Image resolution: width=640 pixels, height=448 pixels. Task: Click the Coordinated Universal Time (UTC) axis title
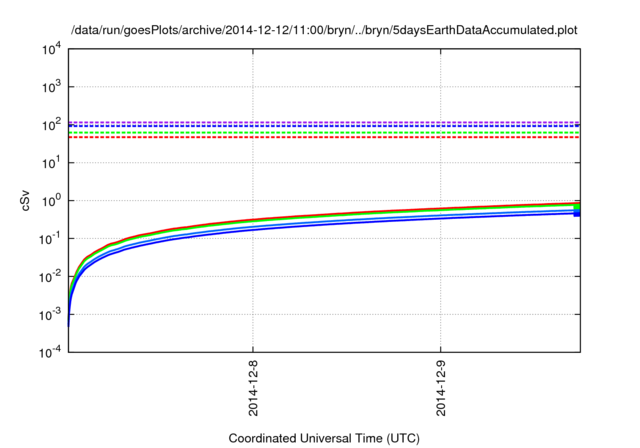(324, 438)
